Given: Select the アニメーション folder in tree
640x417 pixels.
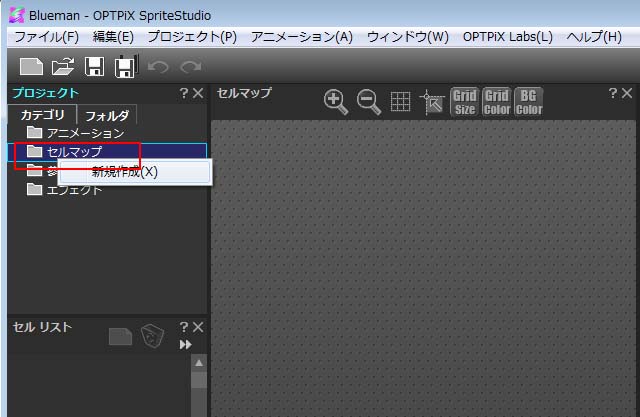Looking at the screenshot, I should click(76, 133).
